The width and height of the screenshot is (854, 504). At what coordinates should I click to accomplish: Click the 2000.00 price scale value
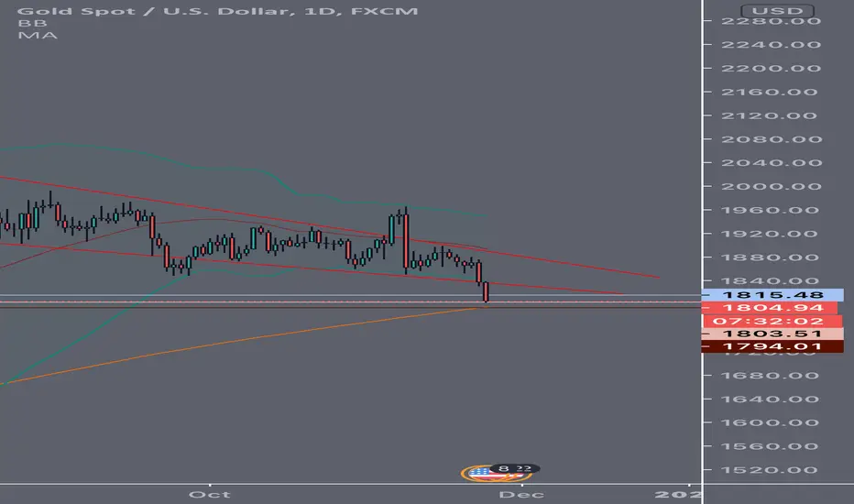tap(771, 186)
